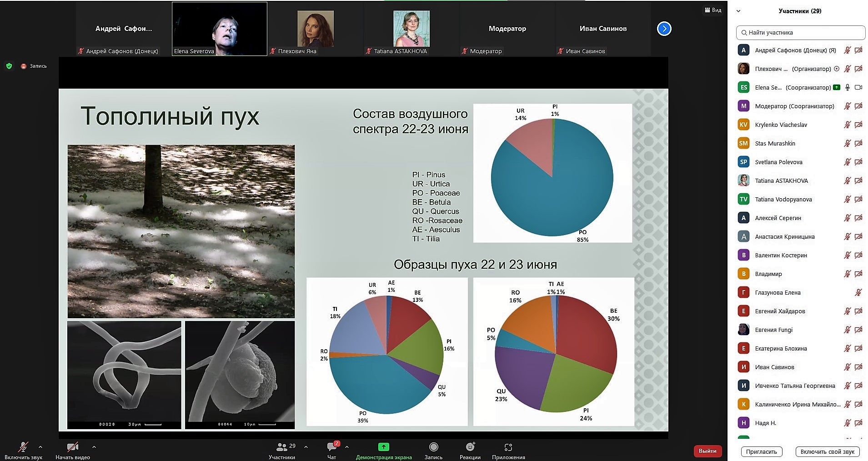Click camera-off icon for Svetlana Polevova

coord(858,162)
